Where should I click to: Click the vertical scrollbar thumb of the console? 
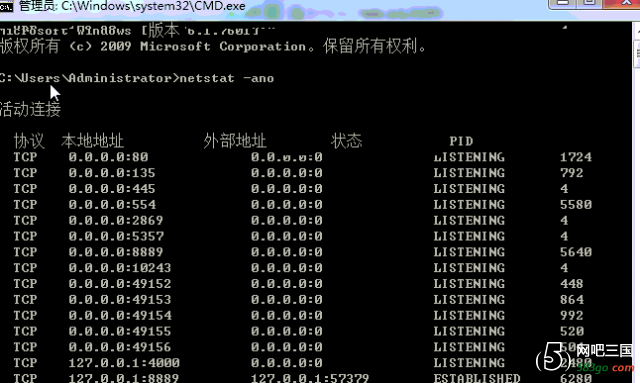[x=637, y=54]
